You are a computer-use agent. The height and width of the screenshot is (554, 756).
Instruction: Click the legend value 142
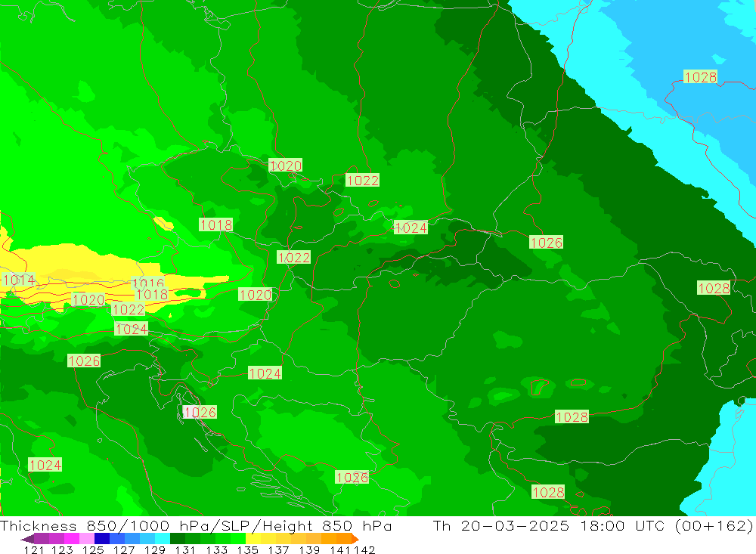point(364,549)
